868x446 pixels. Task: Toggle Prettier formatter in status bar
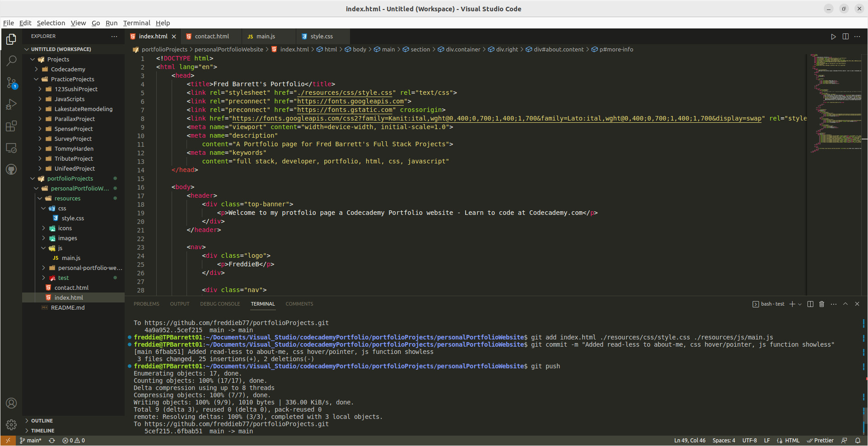(x=820, y=441)
